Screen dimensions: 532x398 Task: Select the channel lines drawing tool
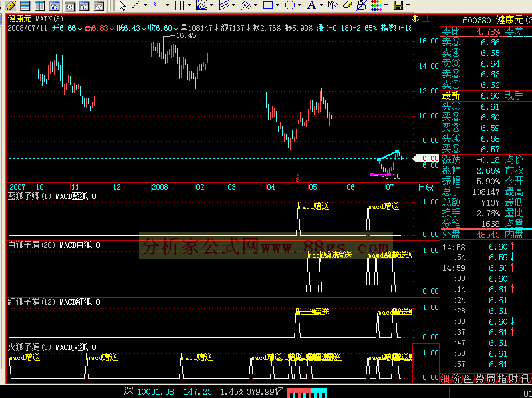(224, 5)
